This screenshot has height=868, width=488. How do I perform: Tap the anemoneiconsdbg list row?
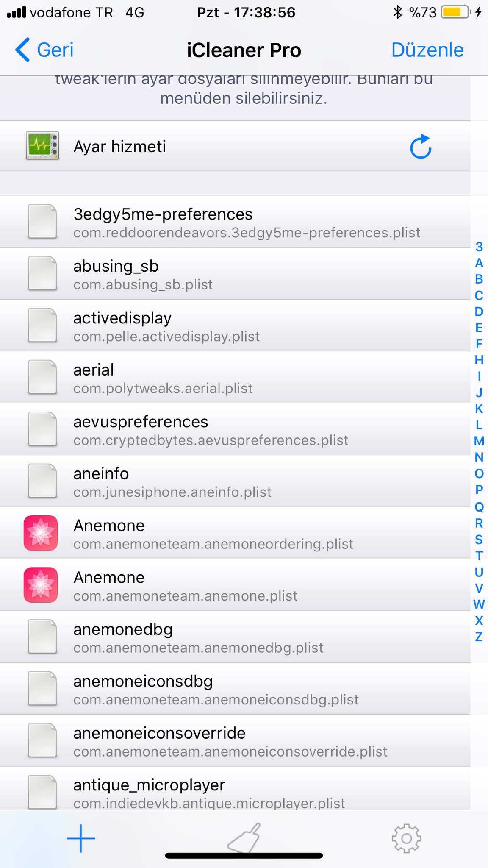click(246, 689)
